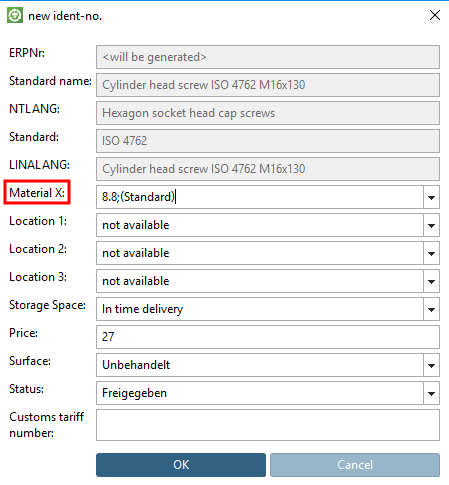Close the new ident-no. dialog

tap(435, 15)
